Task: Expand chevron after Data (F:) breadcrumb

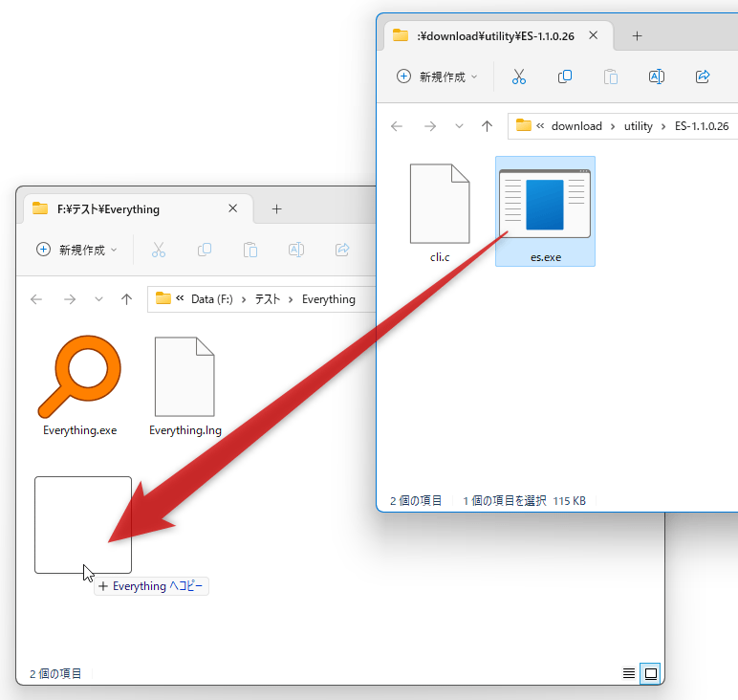Action: pos(244,299)
